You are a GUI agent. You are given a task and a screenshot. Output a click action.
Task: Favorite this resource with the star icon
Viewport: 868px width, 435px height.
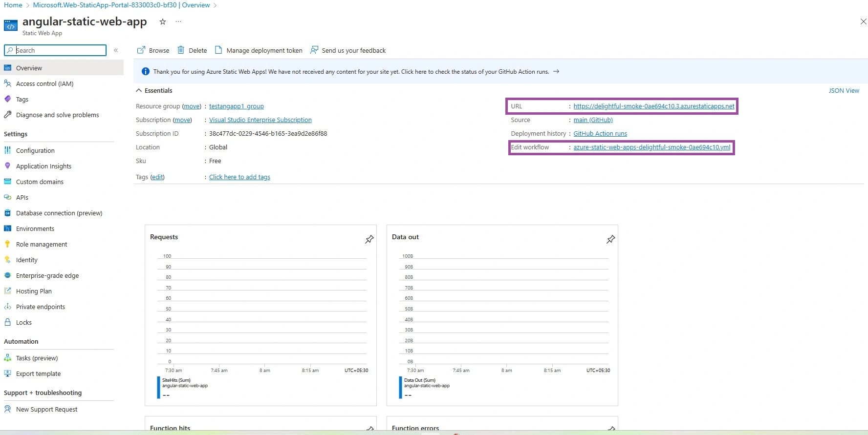coord(163,21)
